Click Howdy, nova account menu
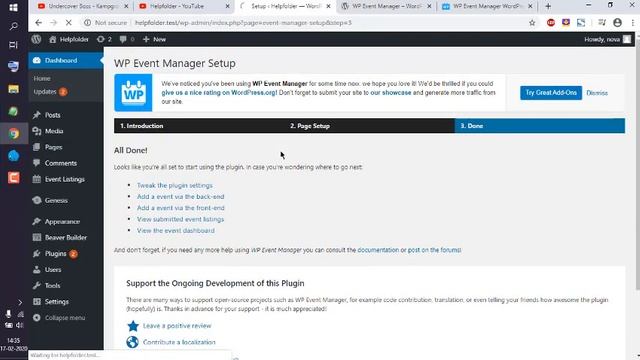 [607, 39]
